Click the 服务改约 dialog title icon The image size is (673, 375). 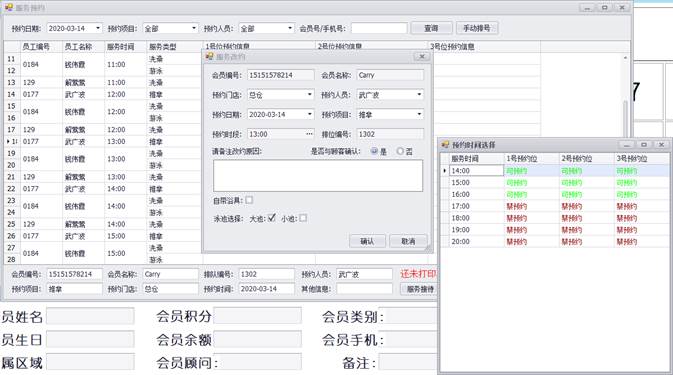(209, 56)
